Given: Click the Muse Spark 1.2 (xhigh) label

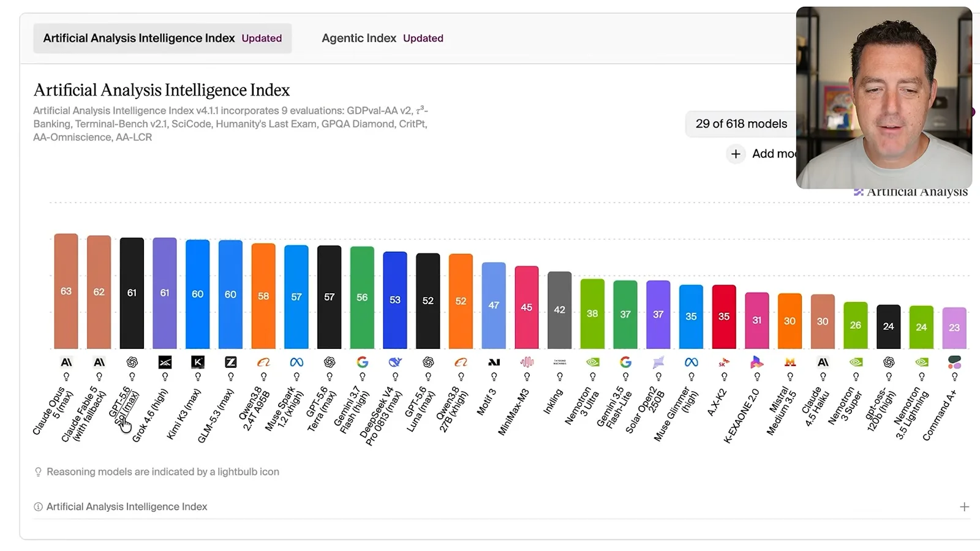Looking at the screenshot, I should pyautogui.click(x=285, y=409).
